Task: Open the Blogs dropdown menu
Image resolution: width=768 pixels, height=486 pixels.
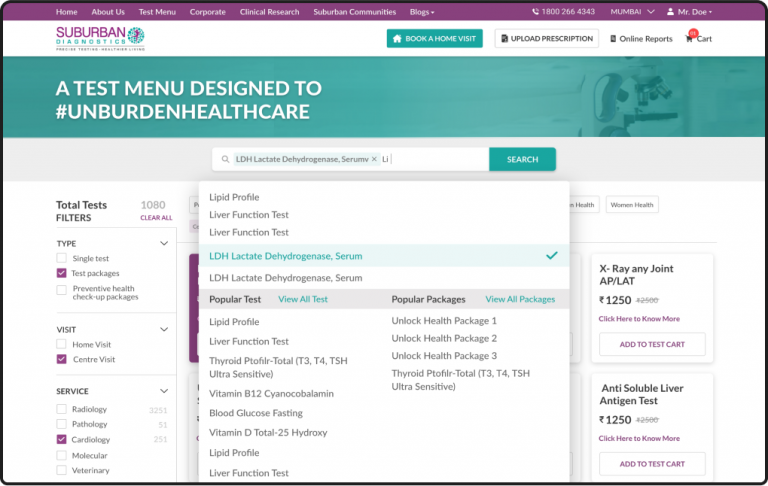Action: point(422,12)
